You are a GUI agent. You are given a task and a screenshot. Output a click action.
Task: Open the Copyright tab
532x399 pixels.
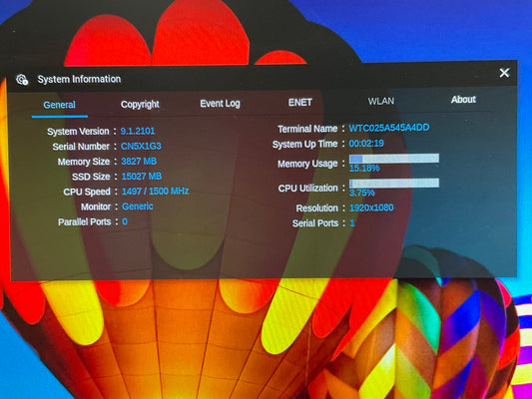140,104
